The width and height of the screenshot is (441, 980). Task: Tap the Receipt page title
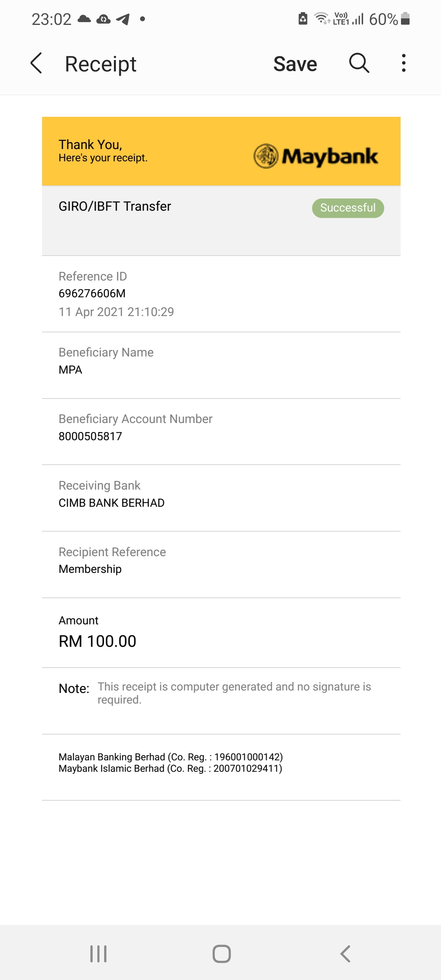coord(100,64)
